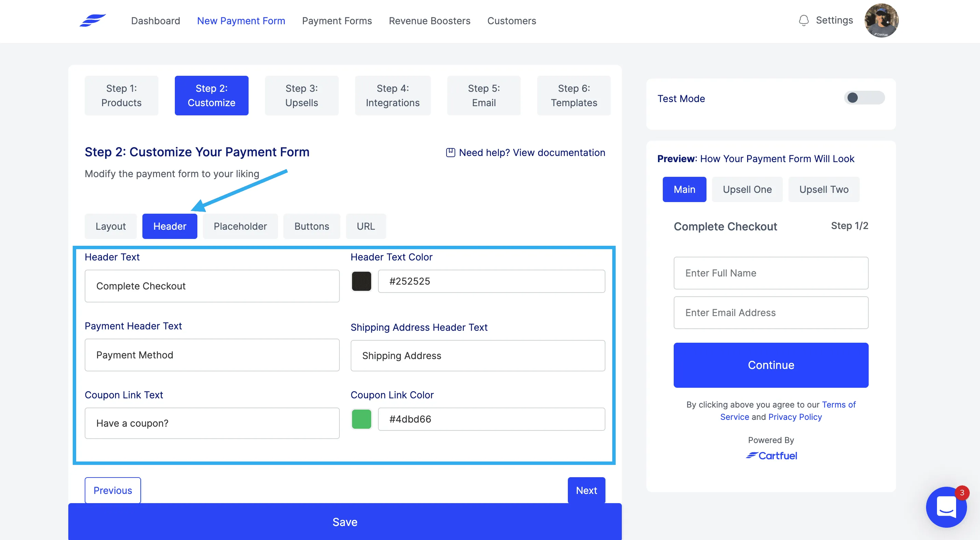Image resolution: width=980 pixels, height=540 pixels.
Task: Click the chat widget's unread badge
Action: pyautogui.click(x=962, y=493)
